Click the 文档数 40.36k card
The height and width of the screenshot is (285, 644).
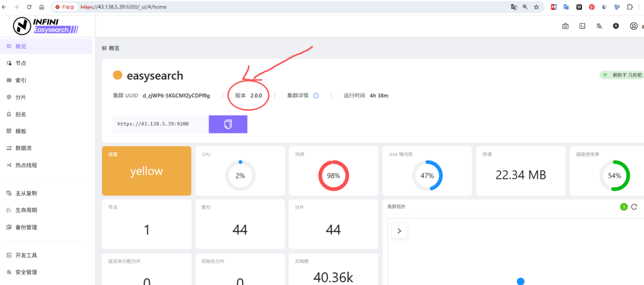pyautogui.click(x=333, y=269)
